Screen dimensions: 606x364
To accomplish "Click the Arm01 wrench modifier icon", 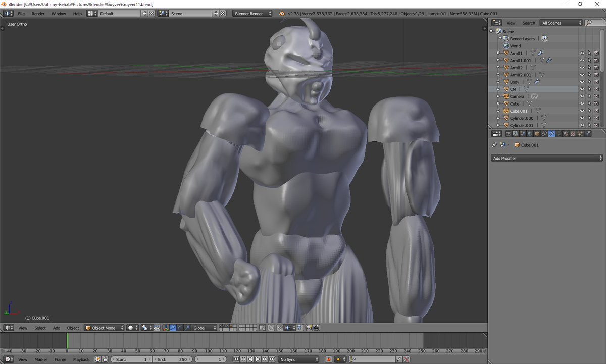I will pos(540,53).
